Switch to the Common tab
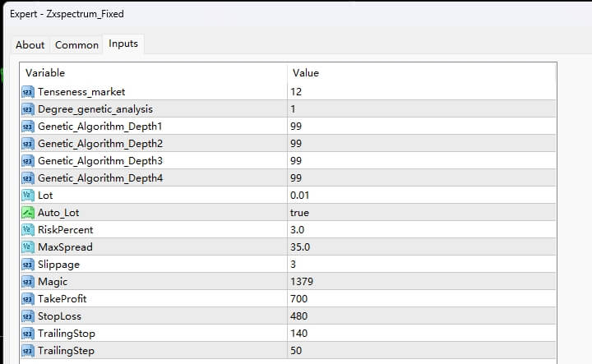Image resolution: width=592 pixels, height=364 pixels. tap(76, 45)
